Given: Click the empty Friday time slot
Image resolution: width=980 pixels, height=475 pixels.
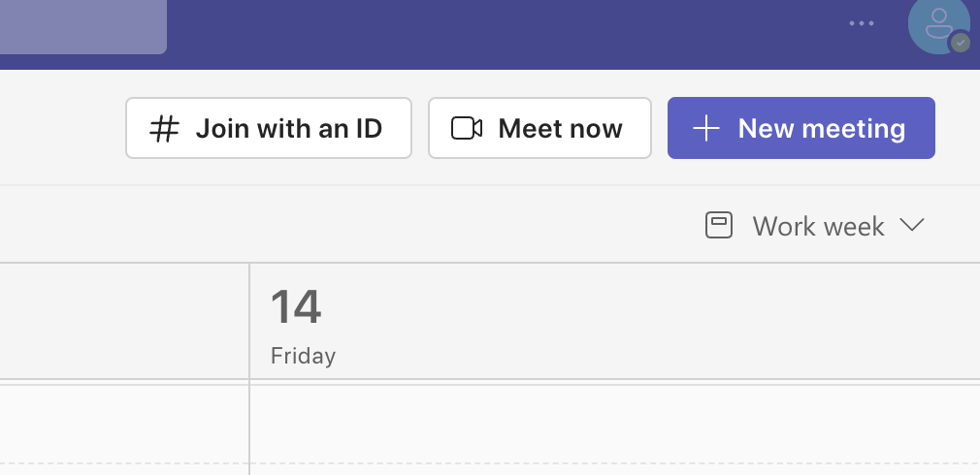Looking at the screenshot, I should pos(614,424).
